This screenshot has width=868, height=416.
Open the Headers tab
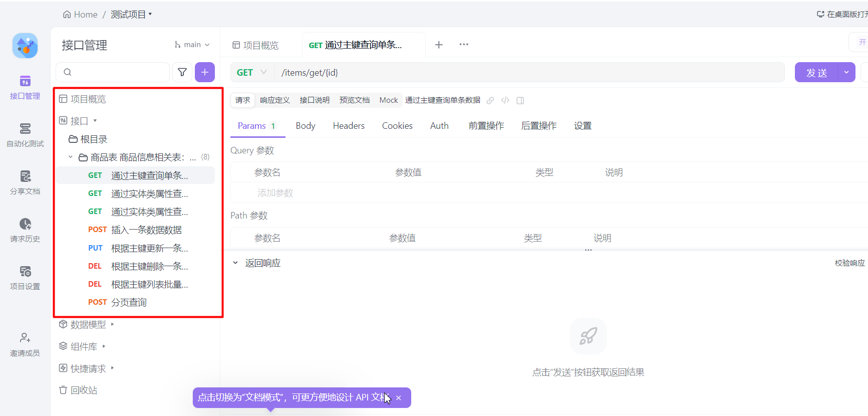point(349,126)
